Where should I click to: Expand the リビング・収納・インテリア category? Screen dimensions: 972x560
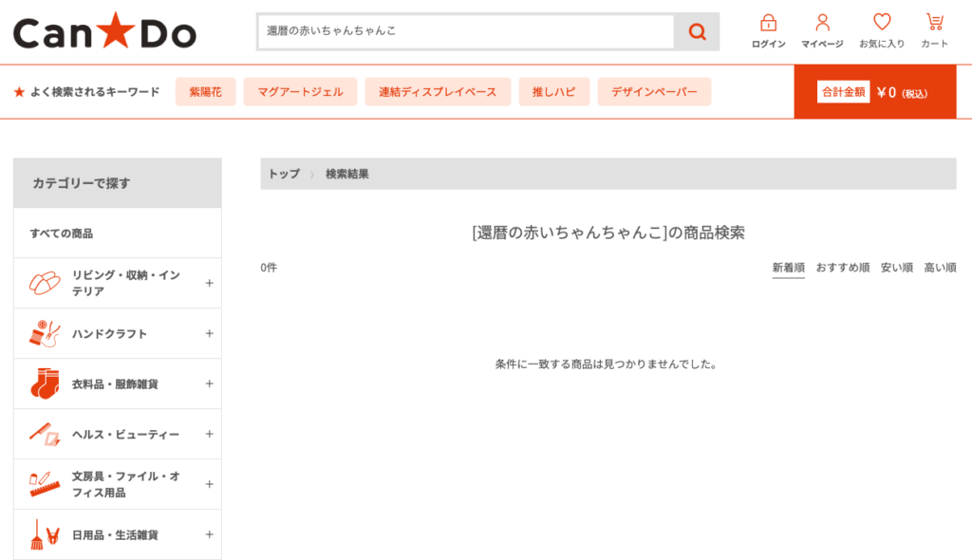pyautogui.click(x=210, y=284)
